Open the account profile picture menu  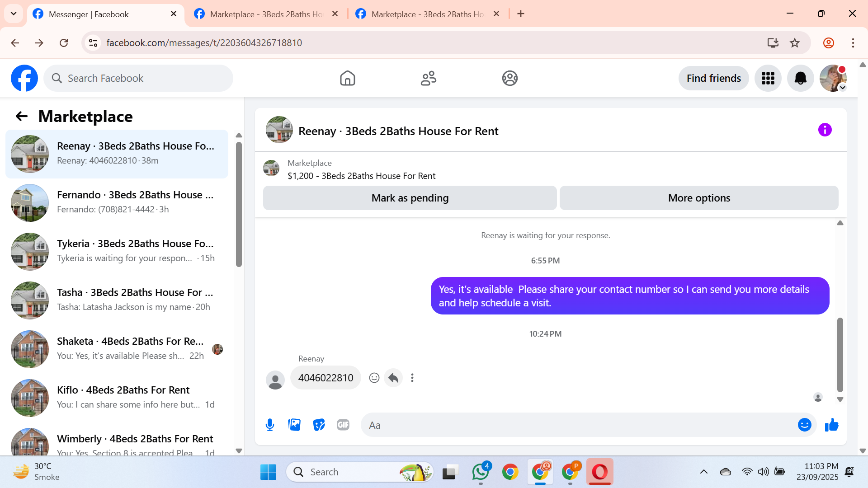pos(833,78)
